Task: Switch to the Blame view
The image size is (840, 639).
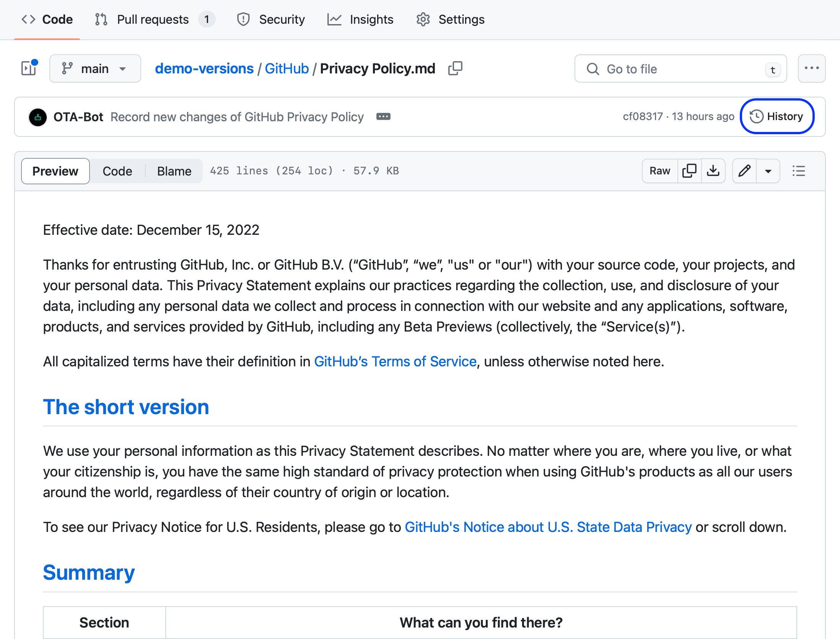Action: click(174, 171)
